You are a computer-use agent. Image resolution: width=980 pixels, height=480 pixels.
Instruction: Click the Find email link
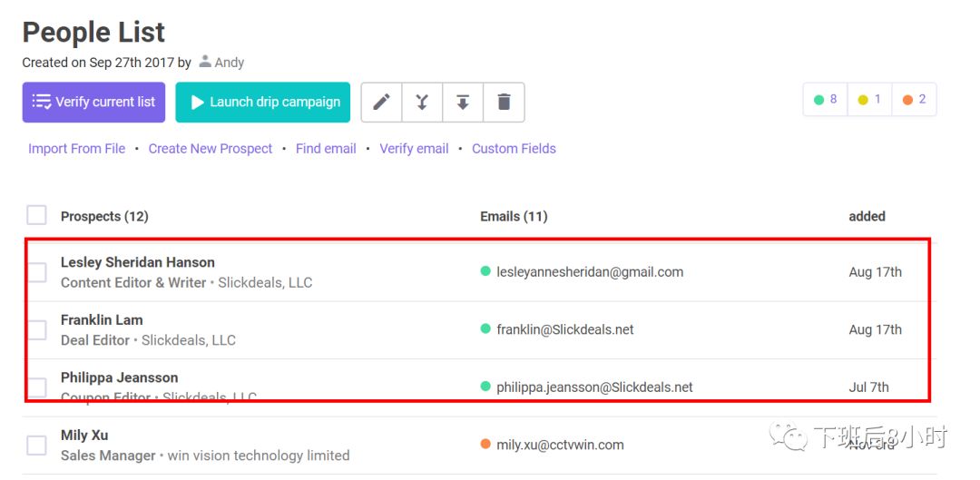point(327,149)
